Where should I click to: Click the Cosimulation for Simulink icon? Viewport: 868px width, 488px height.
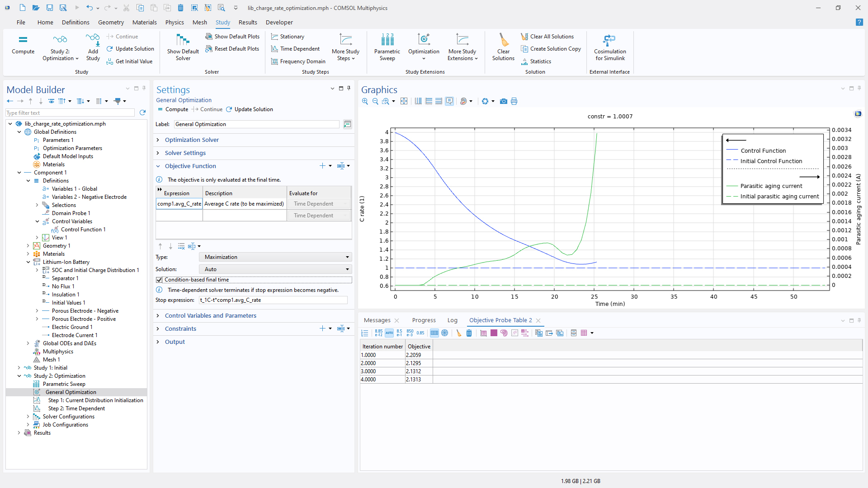(x=609, y=40)
